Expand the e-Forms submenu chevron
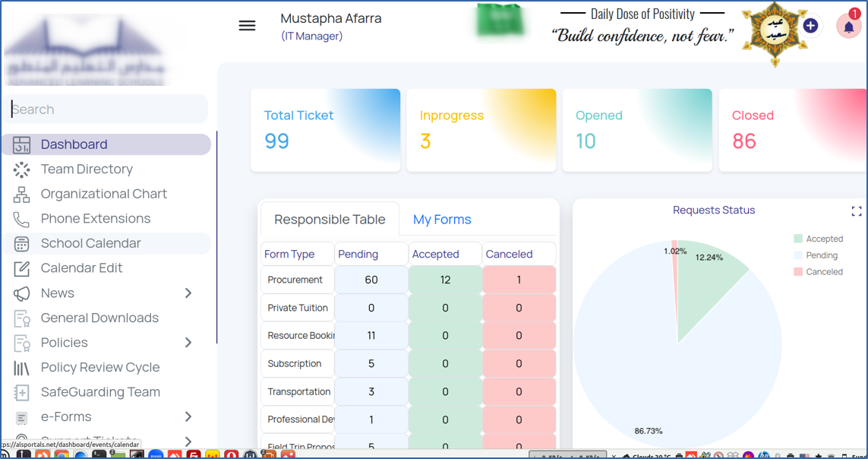This screenshot has width=868, height=459. 188,416
